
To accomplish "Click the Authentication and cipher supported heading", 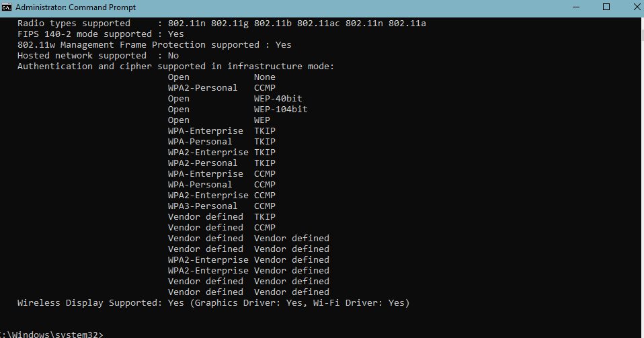I will click(175, 66).
